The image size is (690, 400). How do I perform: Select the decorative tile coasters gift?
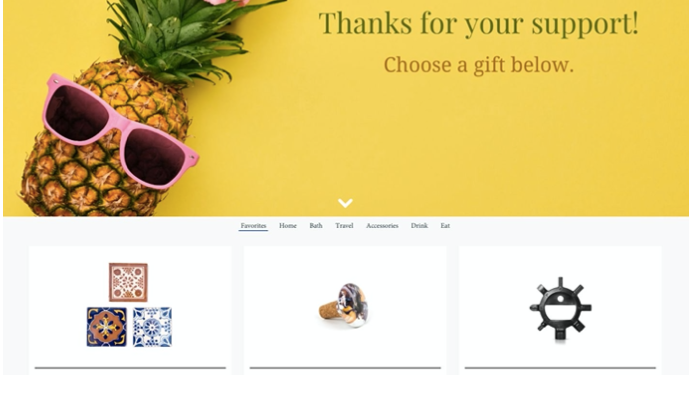click(x=129, y=305)
